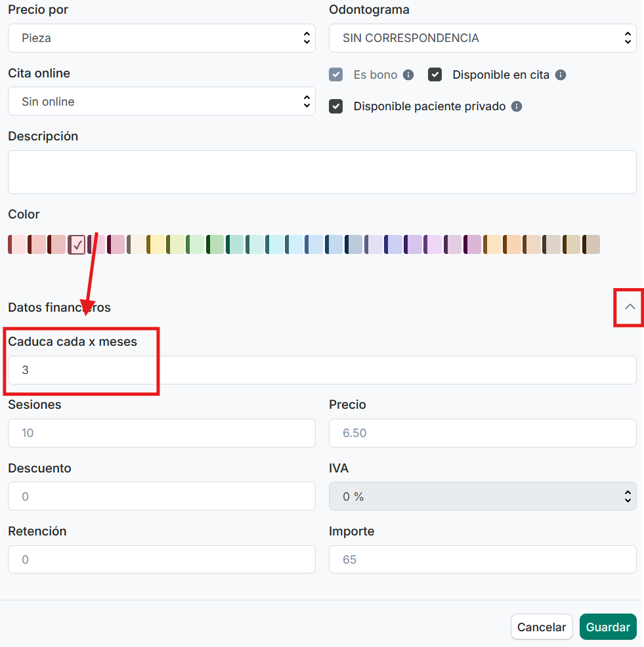The height and width of the screenshot is (647, 644).
Task: Click info icon next to Disponible en cita
Action: tap(561, 75)
